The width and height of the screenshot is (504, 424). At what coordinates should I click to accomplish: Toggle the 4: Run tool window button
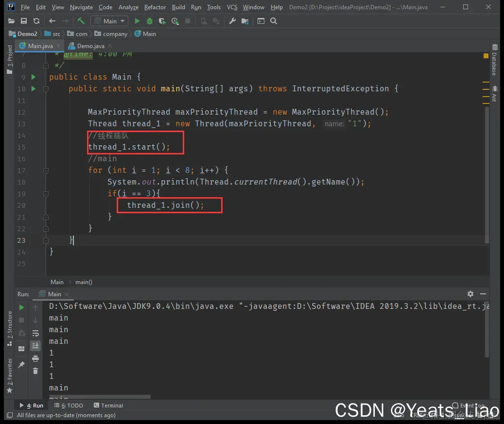tap(32, 406)
